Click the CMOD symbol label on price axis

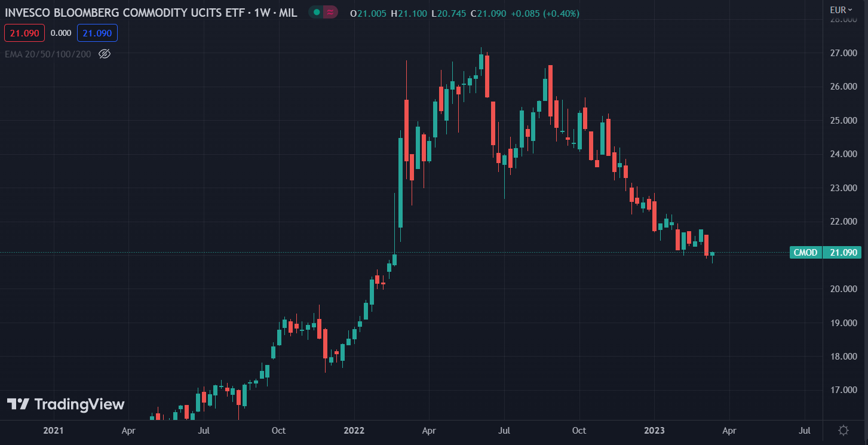pos(805,253)
